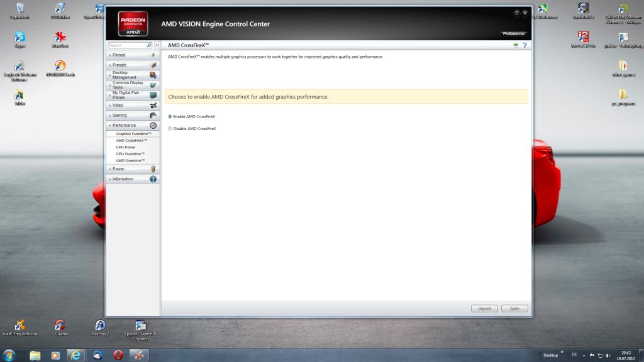Collapse the sidebar with double-arrow button
The image size is (644, 362).
click(157, 45)
